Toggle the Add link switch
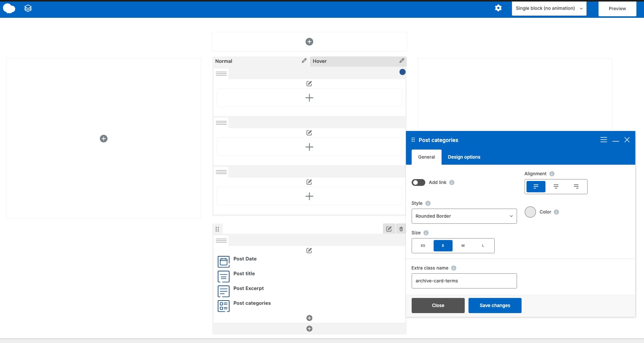644x343 pixels. pyautogui.click(x=418, y=182)
